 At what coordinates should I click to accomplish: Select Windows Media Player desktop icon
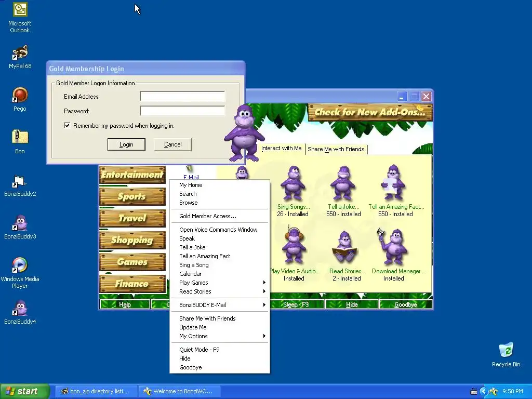20,265
